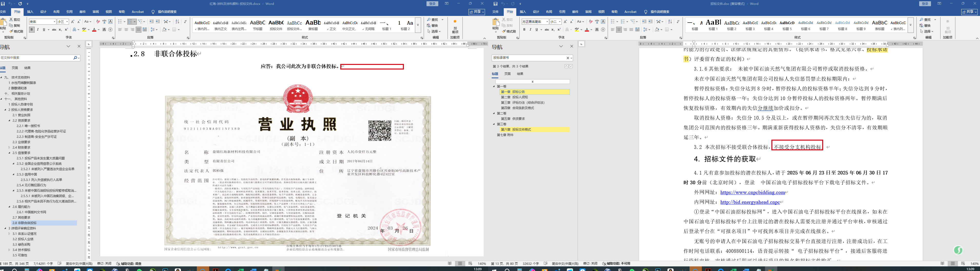Save the 招标文件.doc document in the right window
980x271 pixels.
pyautogui.click(x=495, y=4)
